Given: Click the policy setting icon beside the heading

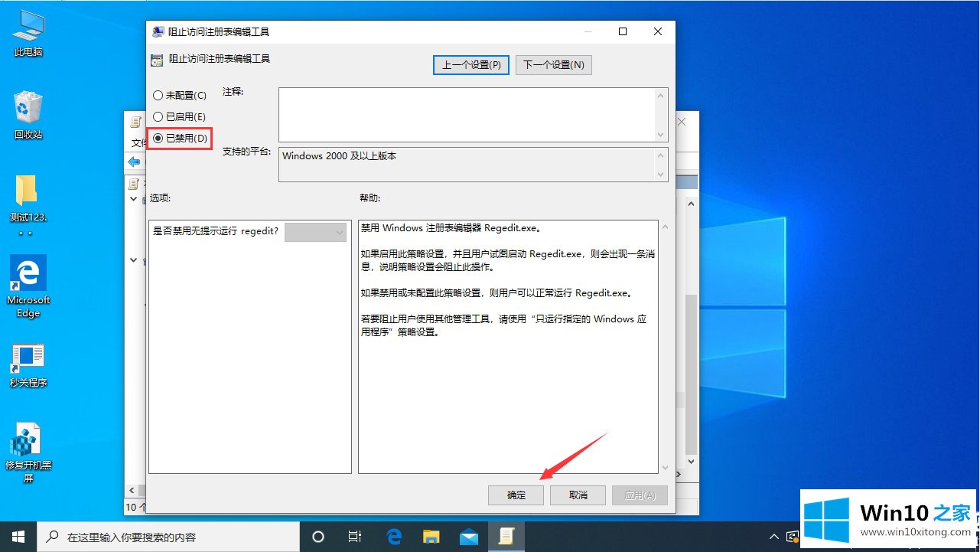Looking at the screenshot, I should coord(157,60).
